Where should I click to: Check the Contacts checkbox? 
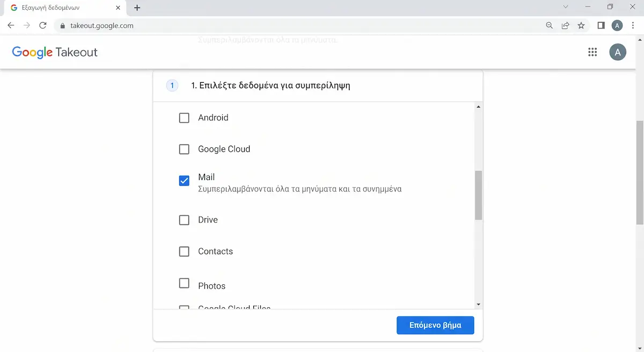pyautogui.click(x=184, y=251)
